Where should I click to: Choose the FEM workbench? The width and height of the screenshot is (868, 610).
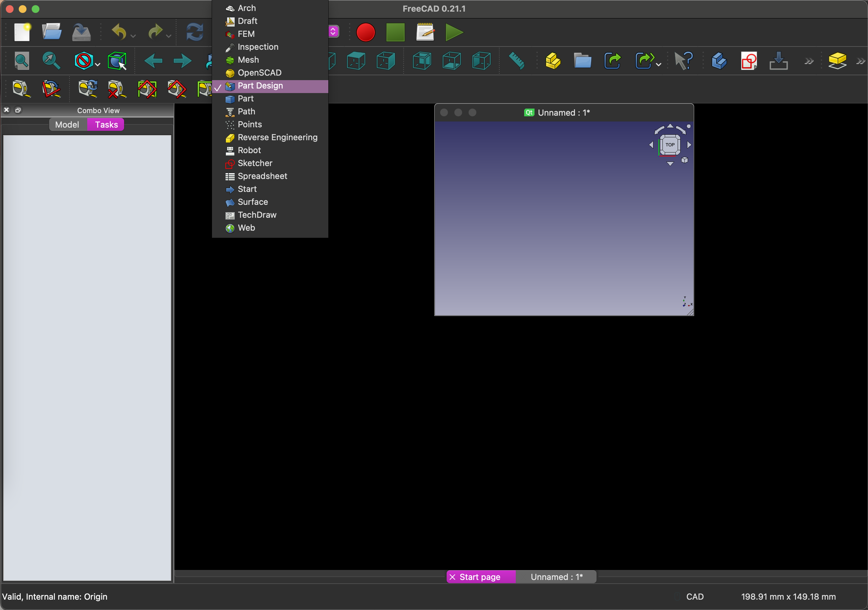pyautogui.click(x=270, y=34)
